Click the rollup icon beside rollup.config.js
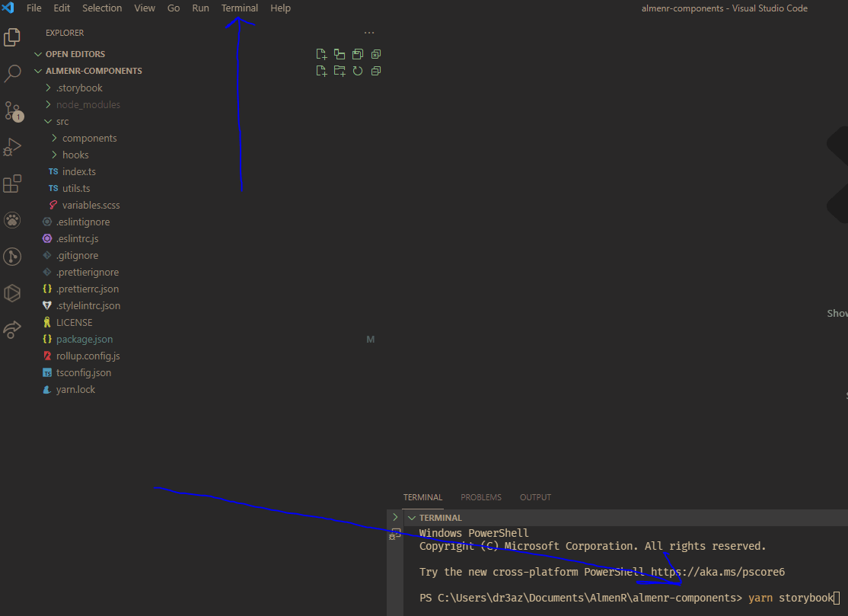 (x=47, y=356)
